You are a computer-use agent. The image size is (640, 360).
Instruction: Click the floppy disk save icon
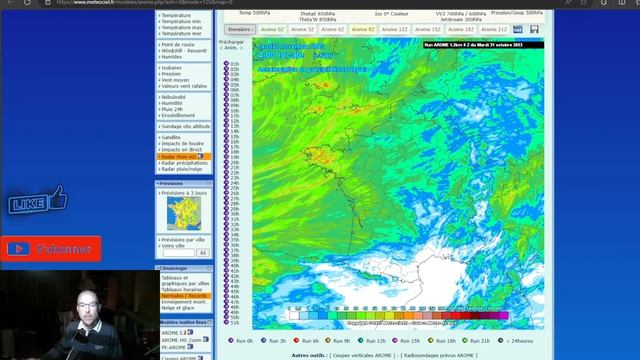(x=534, y=29)
